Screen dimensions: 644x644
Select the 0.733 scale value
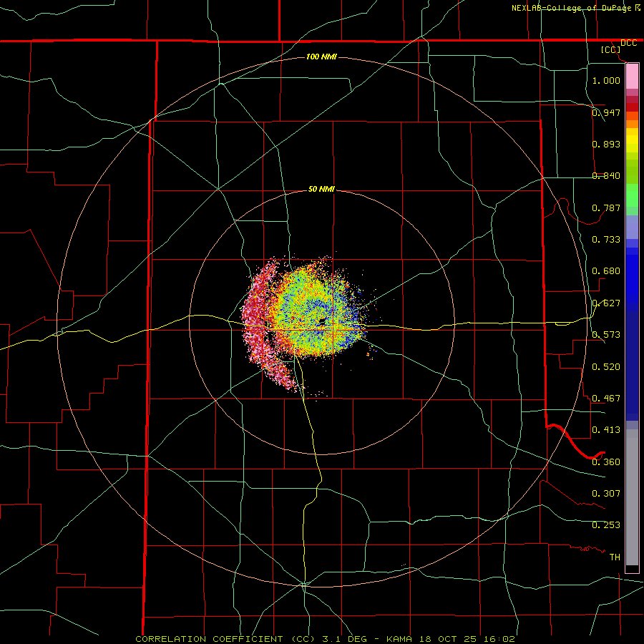[606, 240]
